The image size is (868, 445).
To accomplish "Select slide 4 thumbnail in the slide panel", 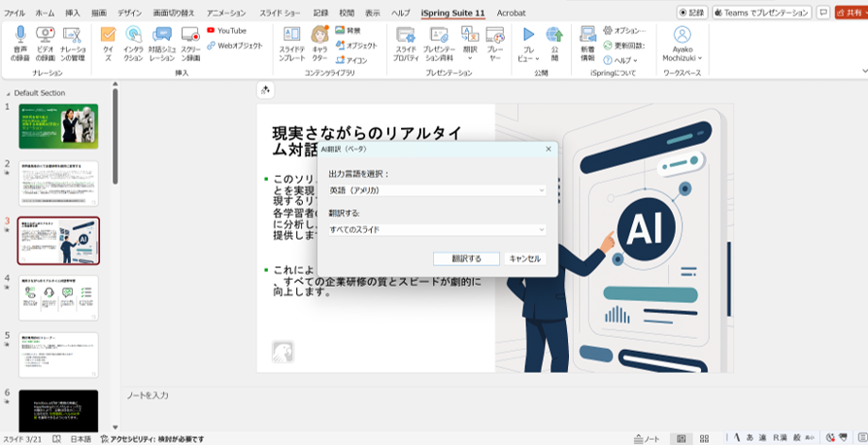I will (x=58, y=297).
